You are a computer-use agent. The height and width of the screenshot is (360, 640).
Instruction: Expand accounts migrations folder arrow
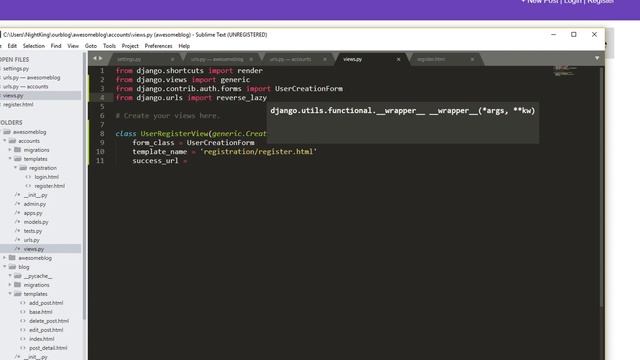(x=10, y=150)
